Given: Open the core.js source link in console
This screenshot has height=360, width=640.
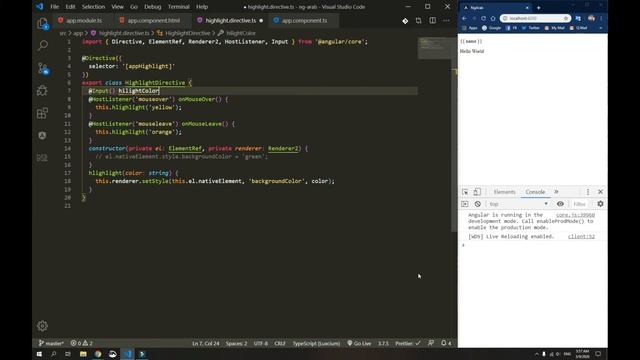Looking at the screenshot, I should coord(575,215).
